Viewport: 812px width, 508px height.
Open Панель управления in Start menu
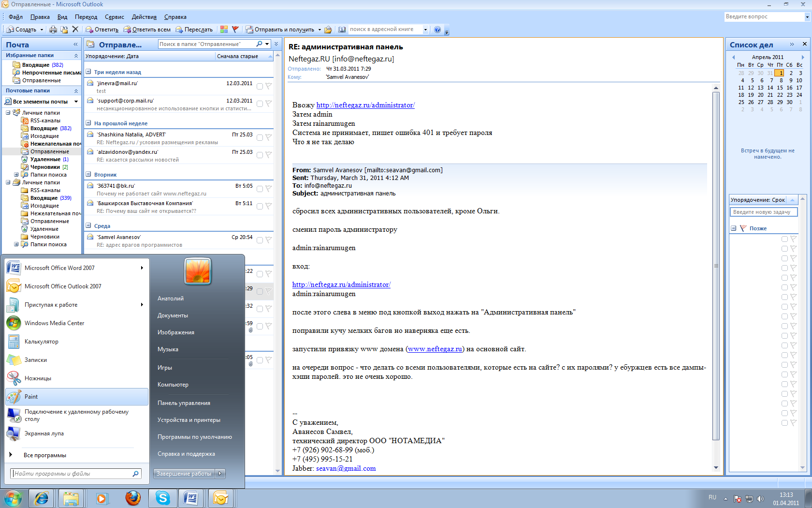(184, 403)
